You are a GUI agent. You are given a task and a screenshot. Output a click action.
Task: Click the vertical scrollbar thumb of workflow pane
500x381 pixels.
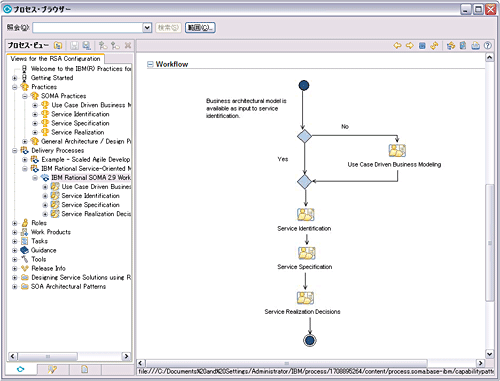point(489,243)
